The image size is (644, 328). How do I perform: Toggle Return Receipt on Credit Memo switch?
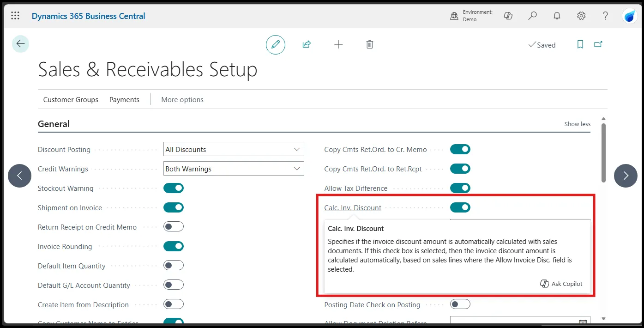174,227
